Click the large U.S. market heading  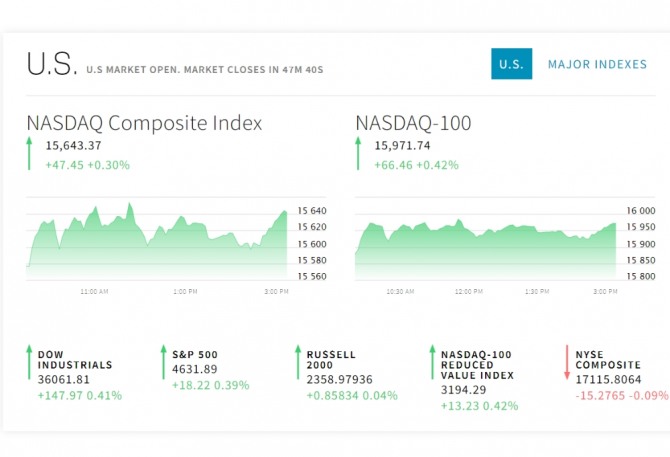pyautogui.click(x=50, y=65)
